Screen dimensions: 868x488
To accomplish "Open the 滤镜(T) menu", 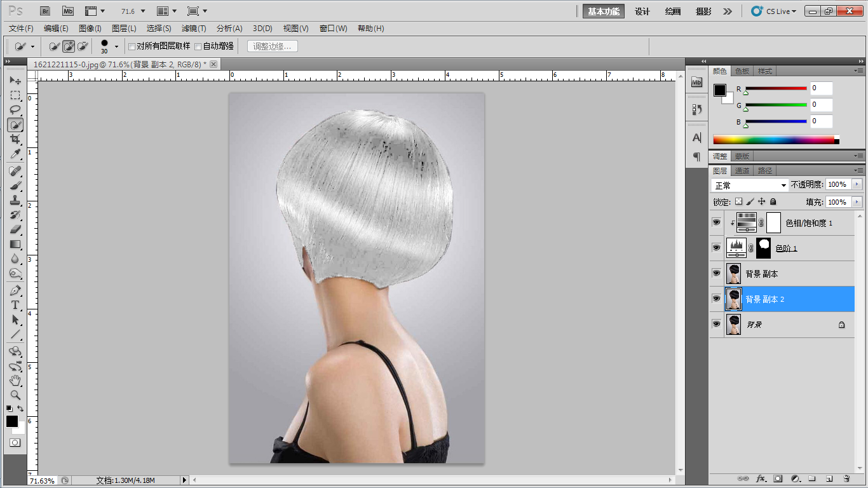I will 194,29.
